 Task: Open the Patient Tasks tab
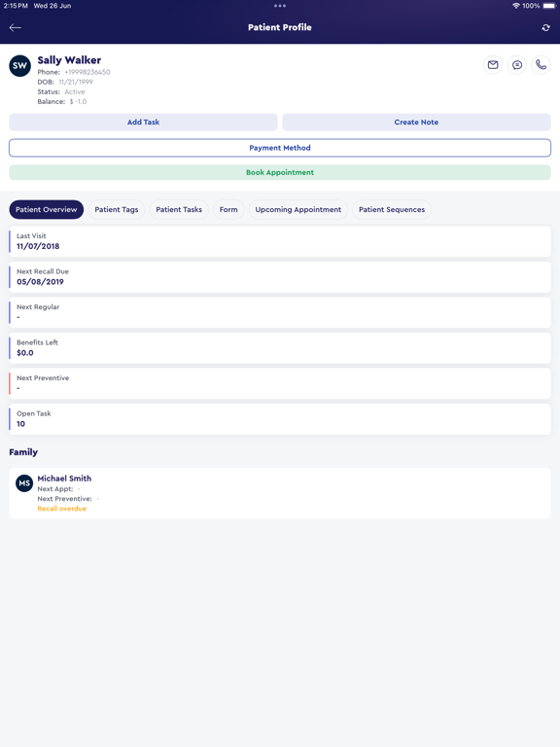(179, 210)
